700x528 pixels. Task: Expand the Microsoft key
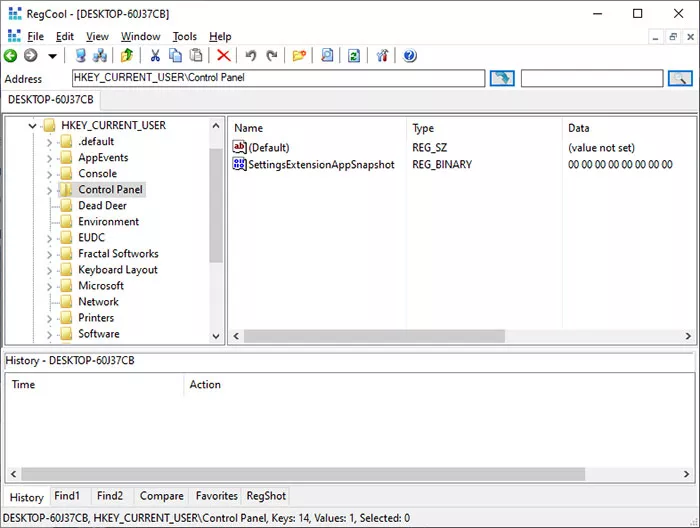[x=49, y=287]
